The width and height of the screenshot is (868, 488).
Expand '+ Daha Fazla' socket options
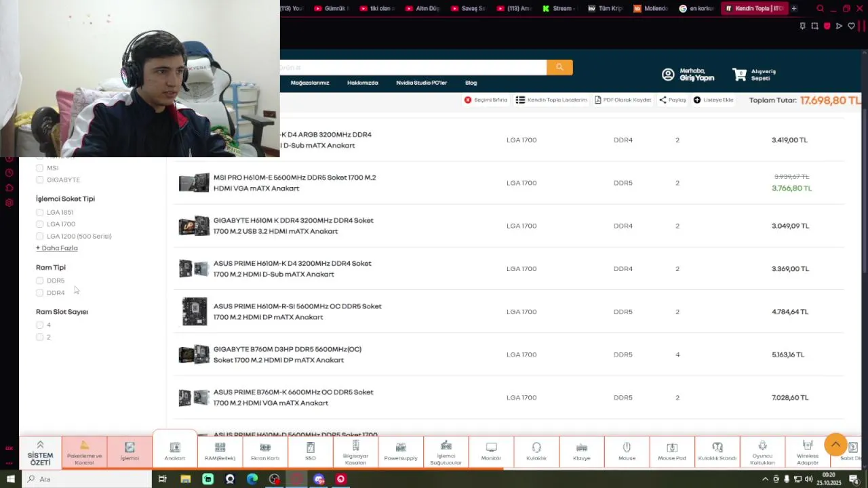(57, 248)
